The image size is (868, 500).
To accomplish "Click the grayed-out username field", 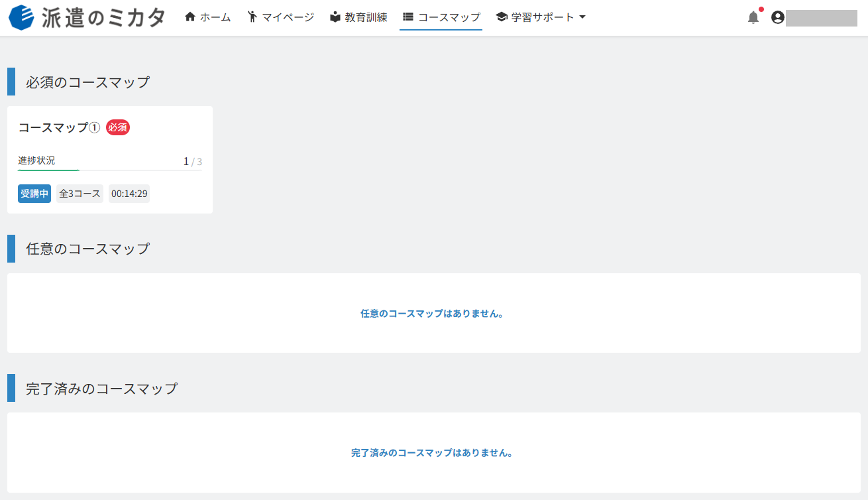I will pos(822,18).
